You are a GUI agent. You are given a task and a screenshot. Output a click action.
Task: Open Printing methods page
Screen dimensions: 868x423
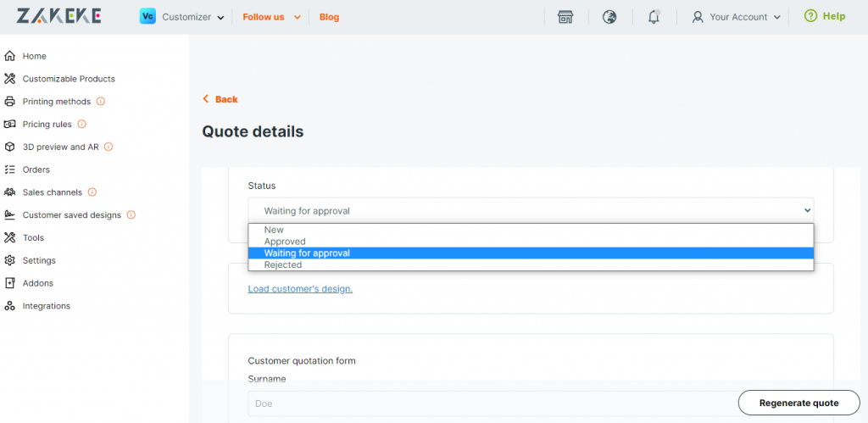[57, 102]
